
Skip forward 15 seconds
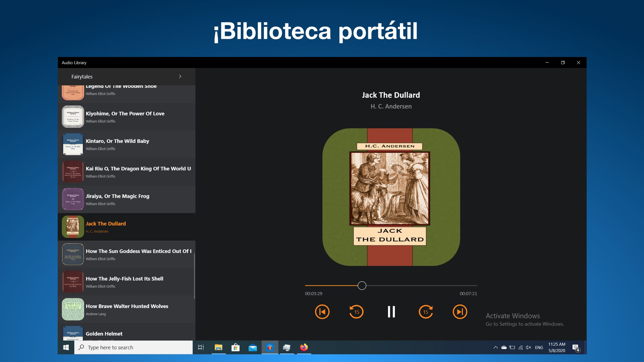pos(426,312)
